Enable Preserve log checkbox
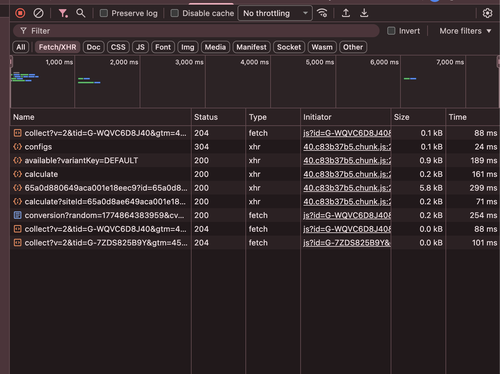The image size is (500, 374). [x=104, y=13]
